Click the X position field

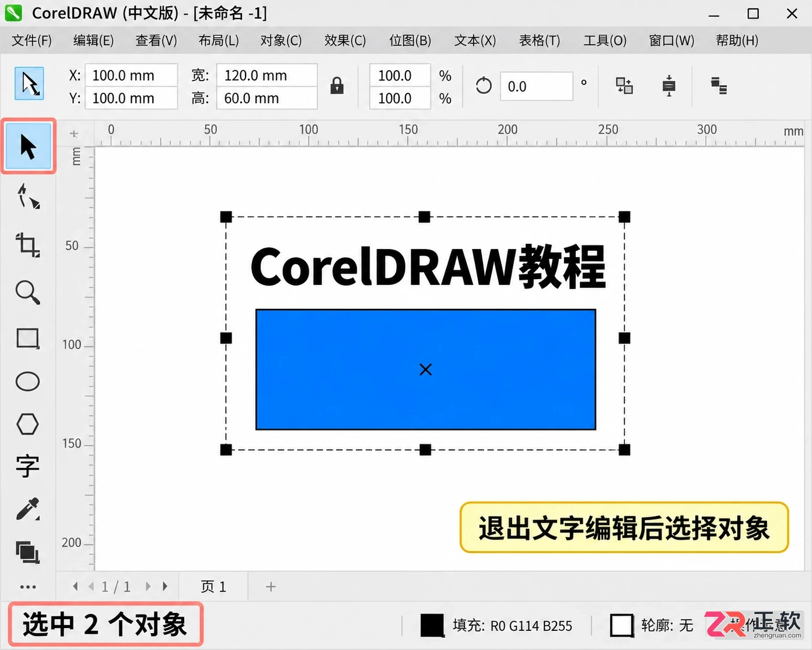coord(131,75)
